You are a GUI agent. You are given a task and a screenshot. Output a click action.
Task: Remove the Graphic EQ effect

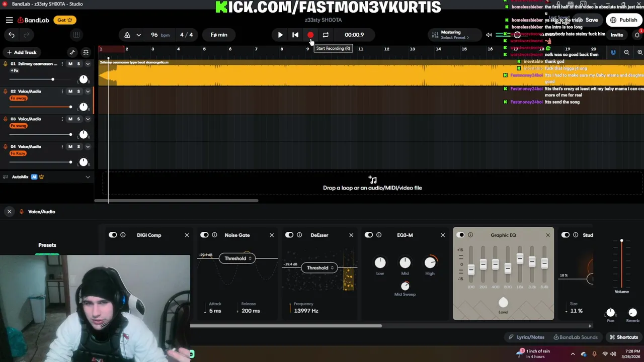coord(548,235)
